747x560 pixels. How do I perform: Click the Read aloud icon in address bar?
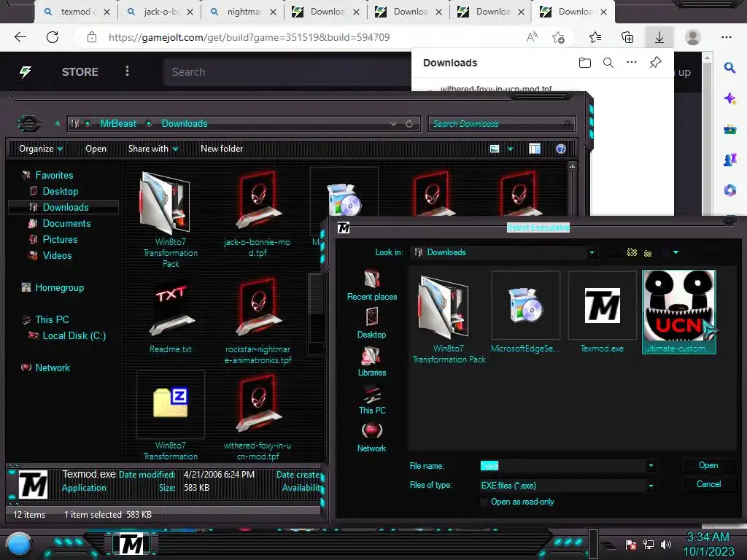tap(532, 37)
